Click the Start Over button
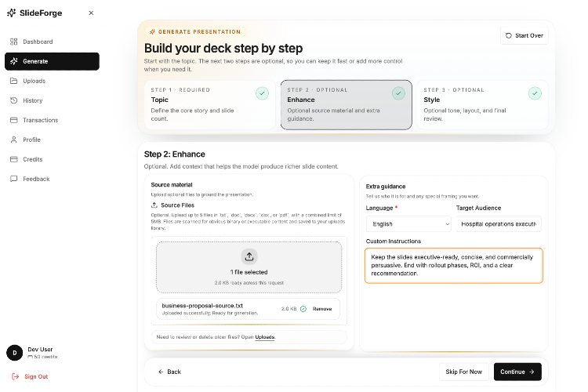The height and width of the screenshot is (392, 588). [524, 35]
